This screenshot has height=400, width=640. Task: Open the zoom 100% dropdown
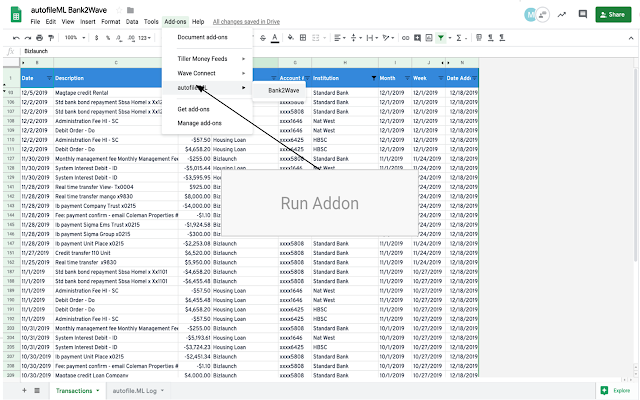tap(75, 38)
